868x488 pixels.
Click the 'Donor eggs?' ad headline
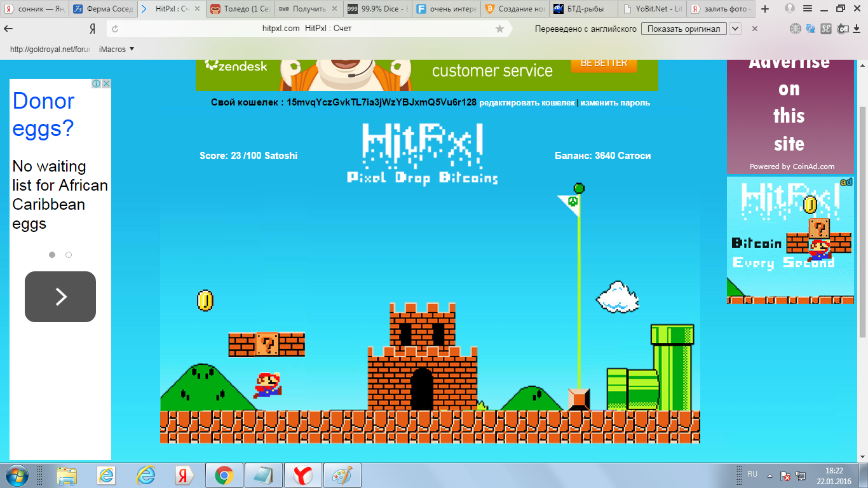pyautogui.click(x=43, y=114)
